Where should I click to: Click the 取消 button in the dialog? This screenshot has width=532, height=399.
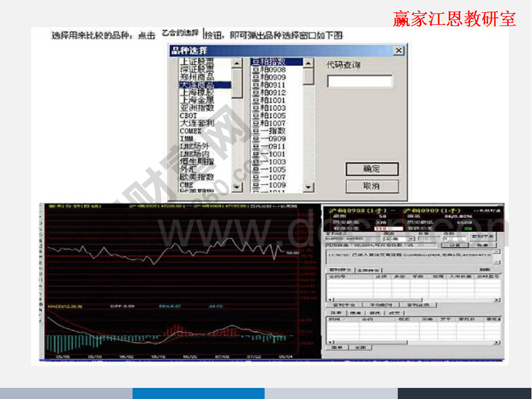372,186
